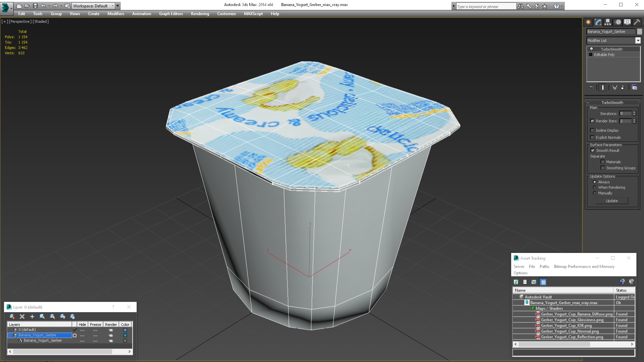This screenshot has width=644, height=362.
Task: Open Redo history dropdown arrow
Action: click(x=61, y=6)
